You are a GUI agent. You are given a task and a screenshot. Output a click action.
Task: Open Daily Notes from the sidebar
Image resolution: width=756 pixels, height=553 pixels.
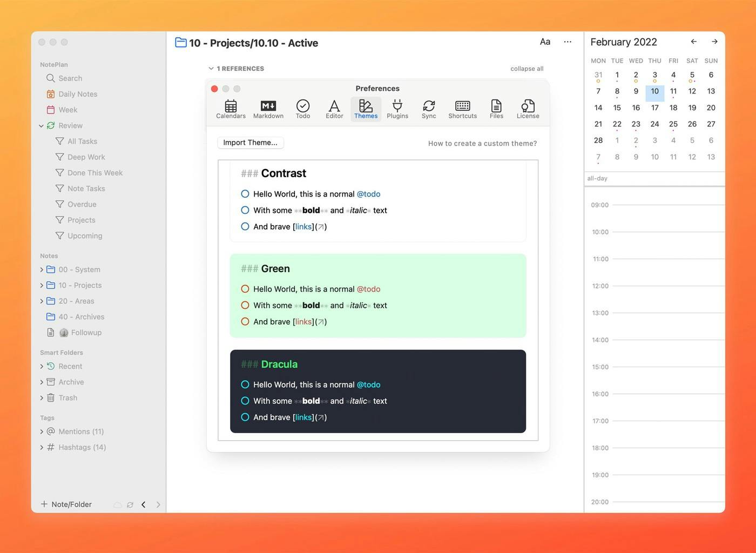pyautogui.click(x=72, y=94)
